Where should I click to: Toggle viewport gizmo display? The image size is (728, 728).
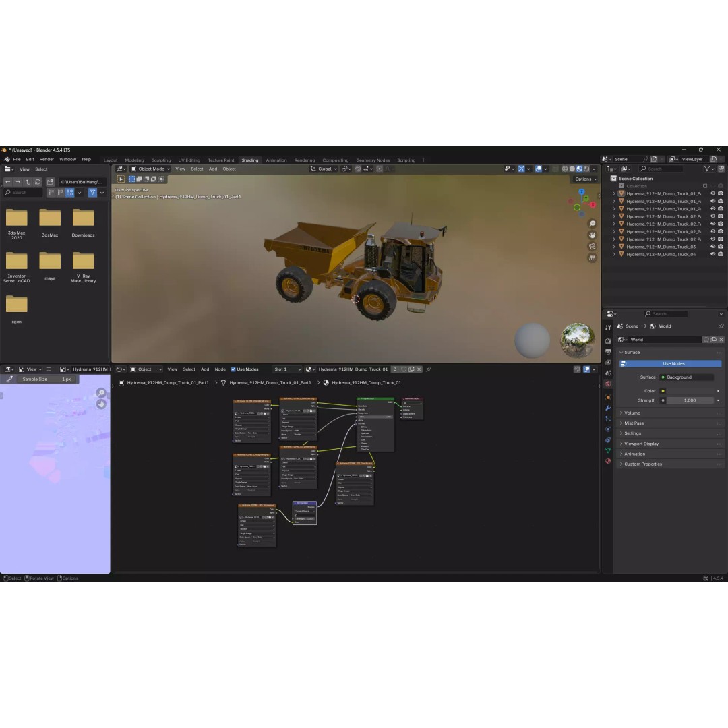click(x=521, y=169)
